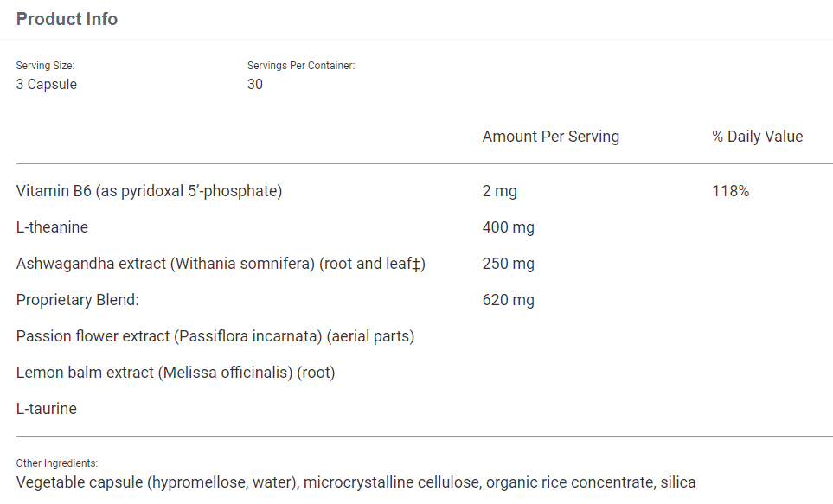Click the Product Info heading

click(x=67, y=19)
